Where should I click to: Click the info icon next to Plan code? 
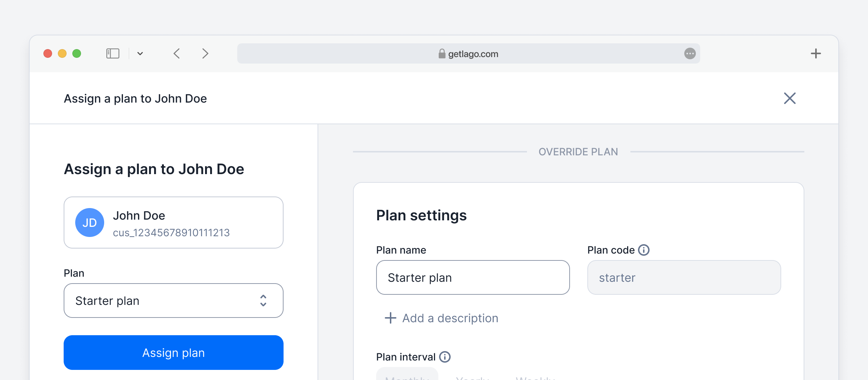(644, 250)
